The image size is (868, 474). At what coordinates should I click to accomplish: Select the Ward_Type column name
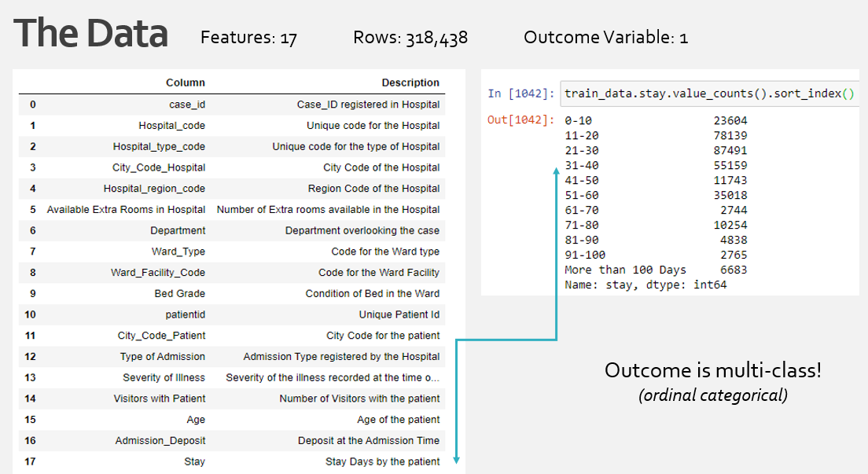(x=178, y=252)
